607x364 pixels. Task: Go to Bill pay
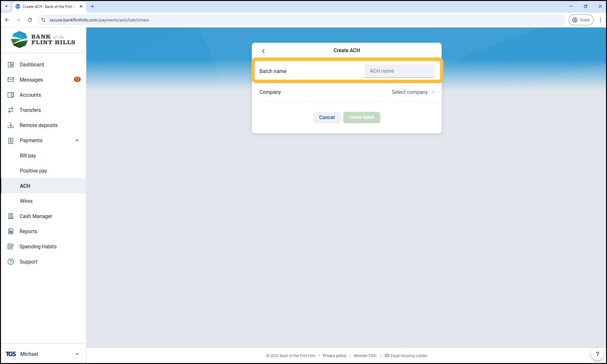(x=28, y=155)
